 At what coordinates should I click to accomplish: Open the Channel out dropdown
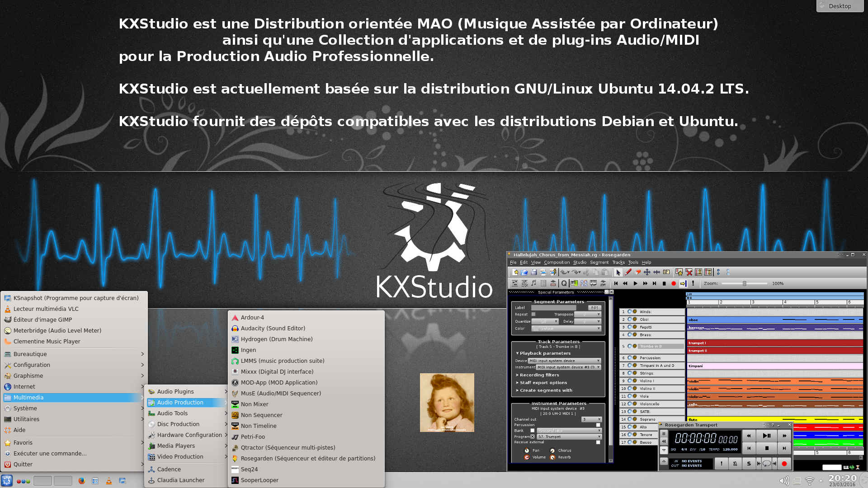[x=591, y=419]
